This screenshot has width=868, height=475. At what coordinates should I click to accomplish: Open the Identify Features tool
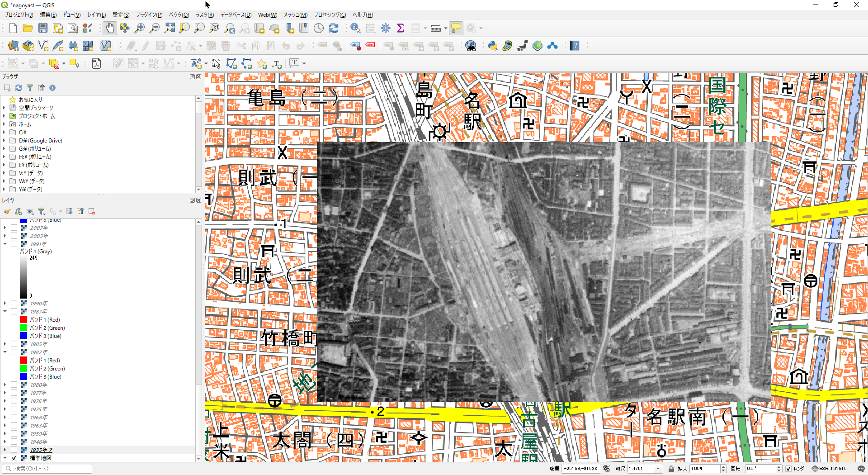(x=355, y=28)
